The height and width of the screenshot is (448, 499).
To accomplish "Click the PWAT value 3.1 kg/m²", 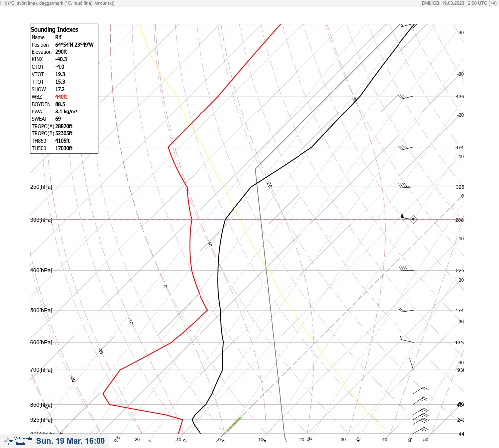I will click(66, 112).
